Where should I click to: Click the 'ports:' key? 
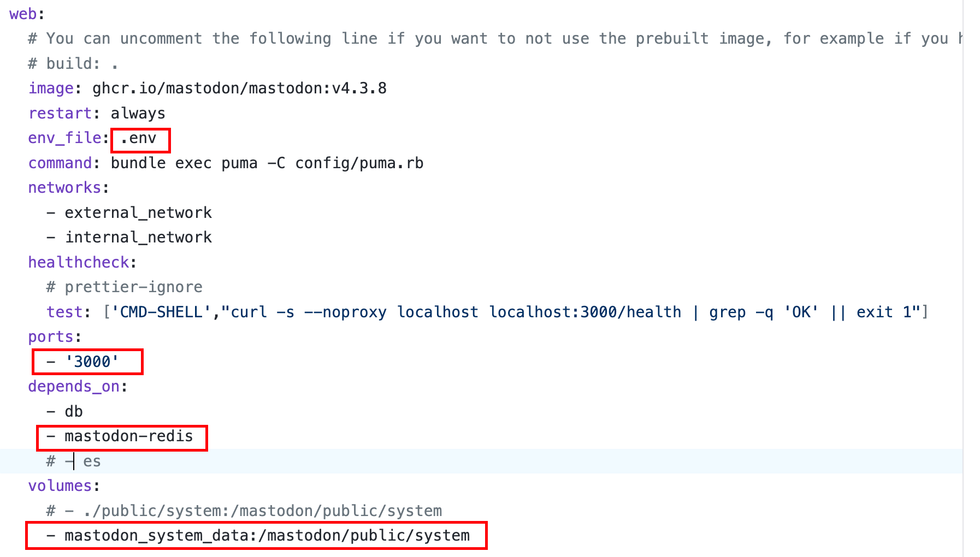50,337
